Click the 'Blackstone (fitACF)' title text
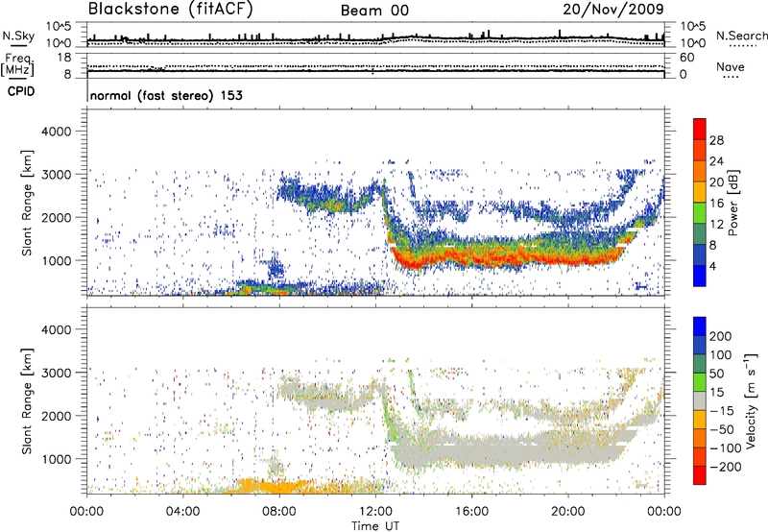 tap(171, 9)
